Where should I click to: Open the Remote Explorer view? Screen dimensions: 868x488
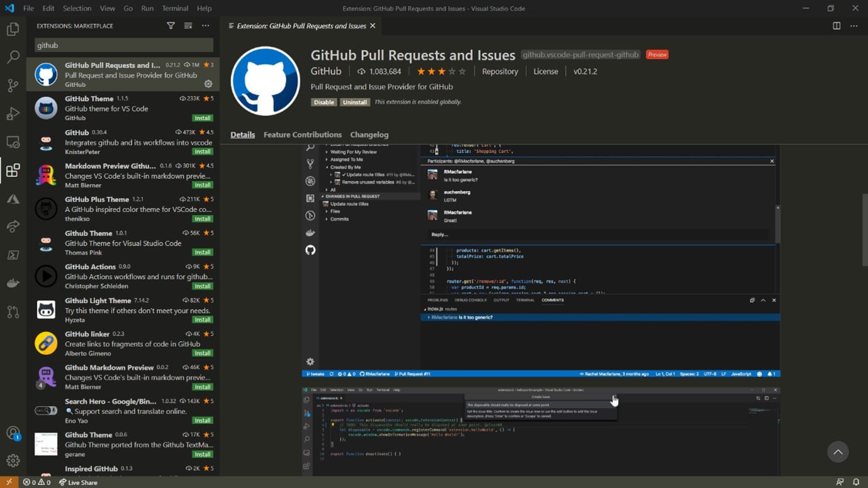coord(13,142)
